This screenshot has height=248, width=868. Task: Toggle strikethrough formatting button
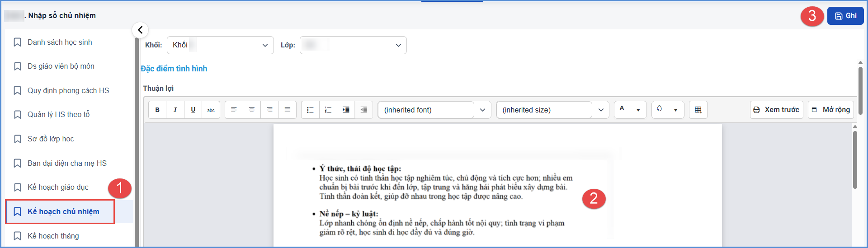211,110
